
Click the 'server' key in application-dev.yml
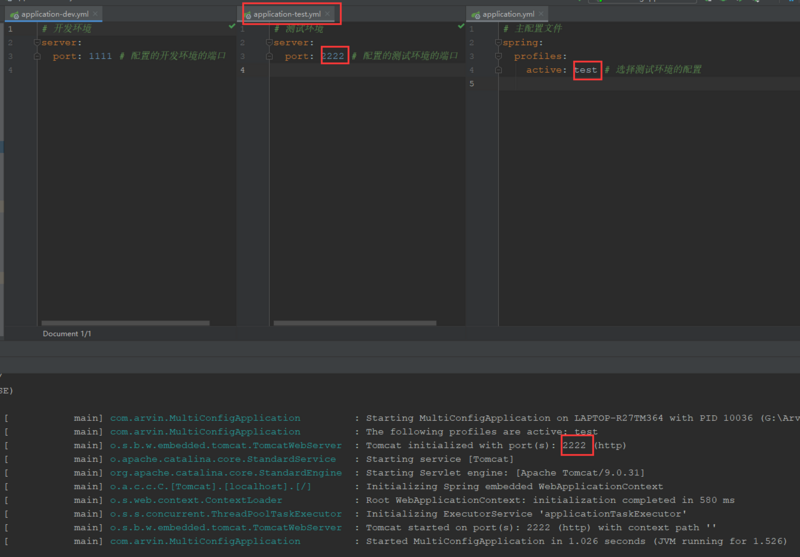[59, 42]
